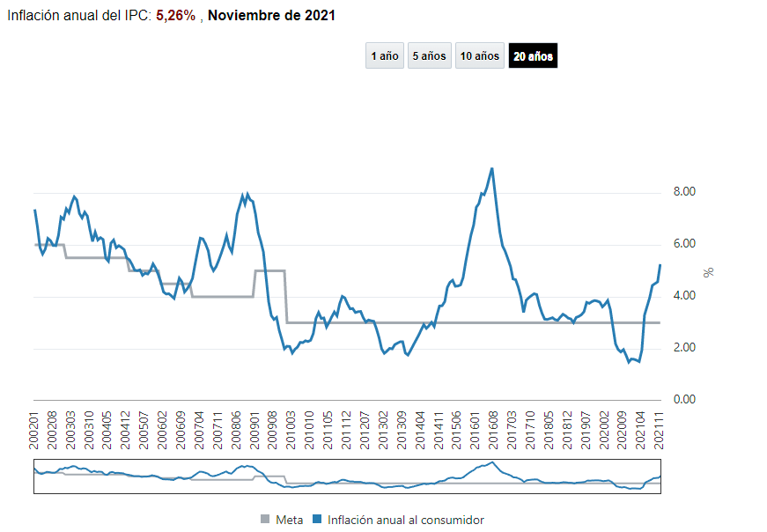This screenshot has width=767, height=532.
Task: Click the 200412 x-axis date label
Action: pos(125,430)
